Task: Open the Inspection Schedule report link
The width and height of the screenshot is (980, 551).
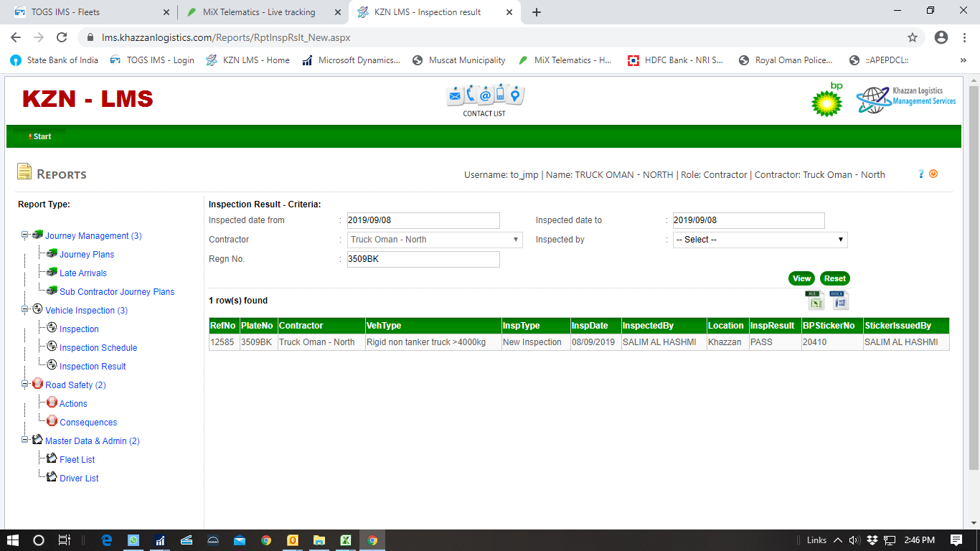Action: pyautogui.click(x=98, y=348)
